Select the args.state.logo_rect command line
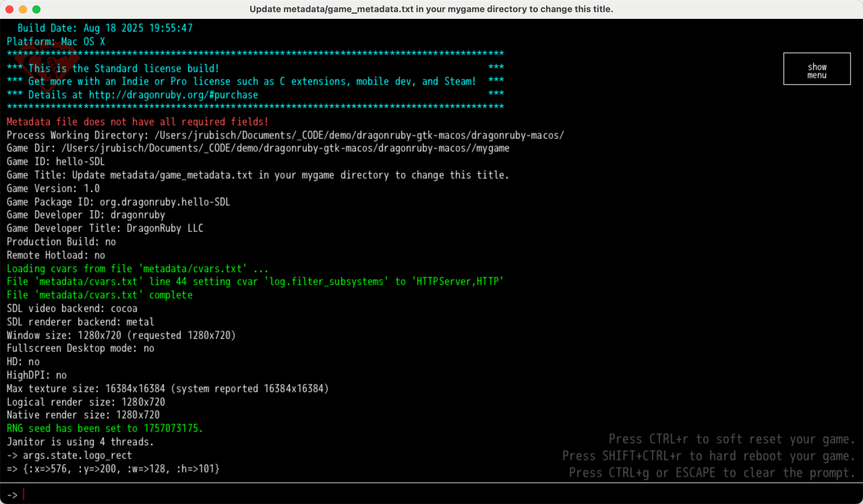The image size is (863, 504). tap(69, 455)
